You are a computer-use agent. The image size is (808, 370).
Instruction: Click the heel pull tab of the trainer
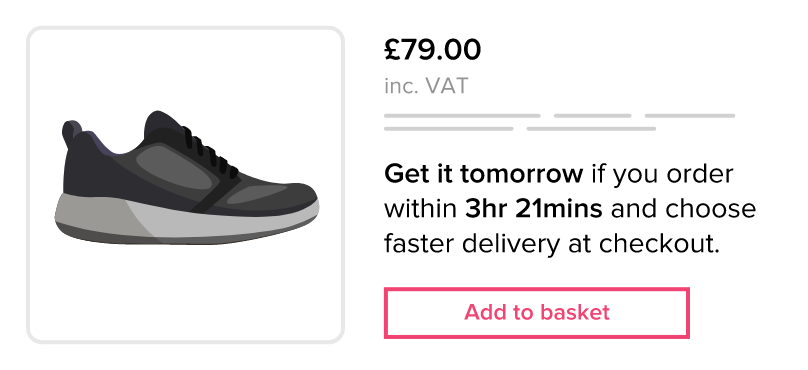71,133
